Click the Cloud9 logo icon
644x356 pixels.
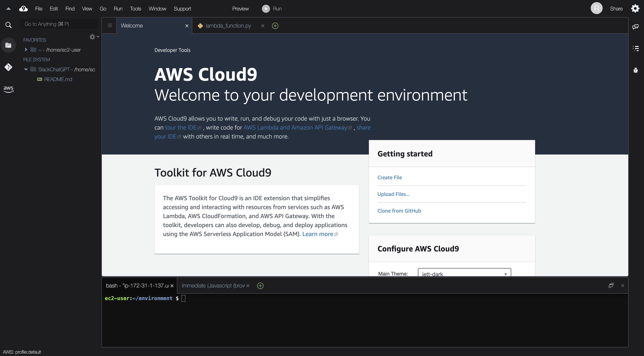click(x=23, y=9)
